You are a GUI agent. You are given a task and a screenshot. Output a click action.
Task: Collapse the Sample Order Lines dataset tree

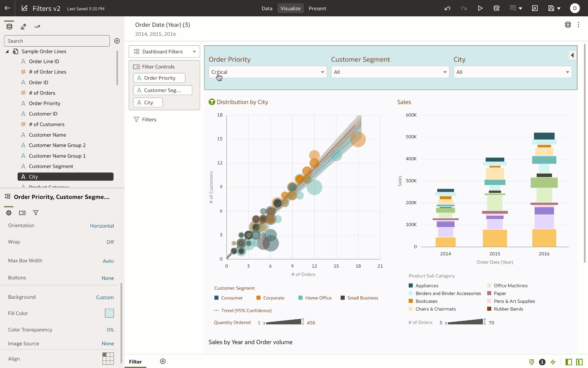point(7,51)
